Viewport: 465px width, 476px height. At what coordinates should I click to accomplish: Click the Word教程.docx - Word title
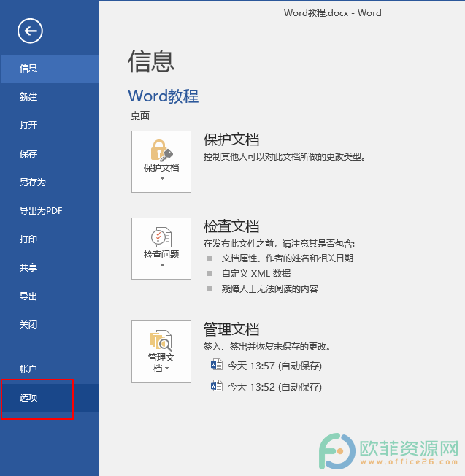click(x=333, y=13)
